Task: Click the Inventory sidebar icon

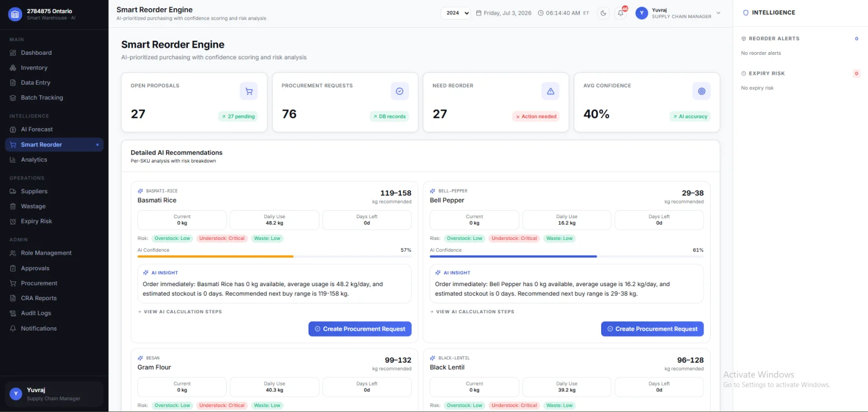Action: tap(13, 68)
